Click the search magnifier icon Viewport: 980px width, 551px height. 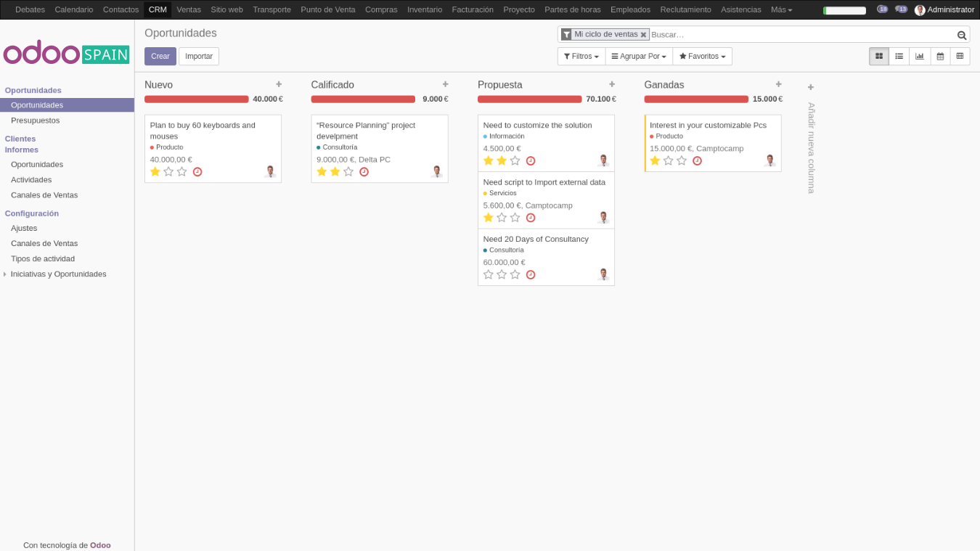961,34
